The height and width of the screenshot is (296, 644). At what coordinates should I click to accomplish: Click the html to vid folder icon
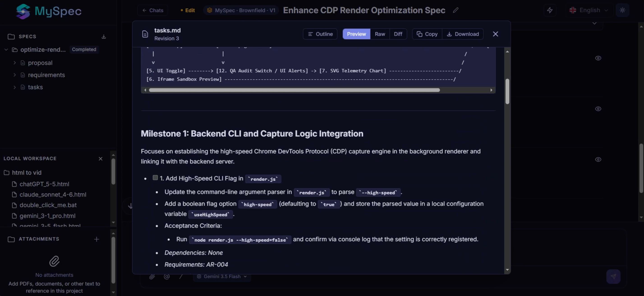tap(7, 173)
